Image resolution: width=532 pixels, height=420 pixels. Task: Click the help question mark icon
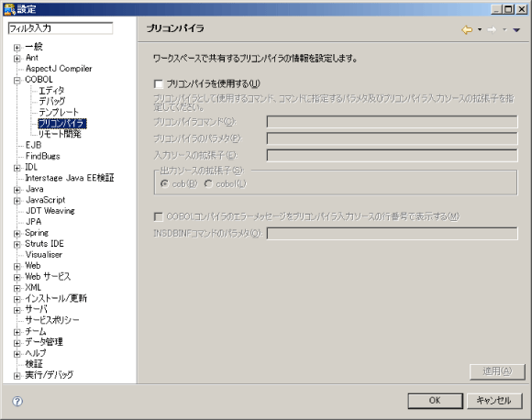(x=17, y=402)
